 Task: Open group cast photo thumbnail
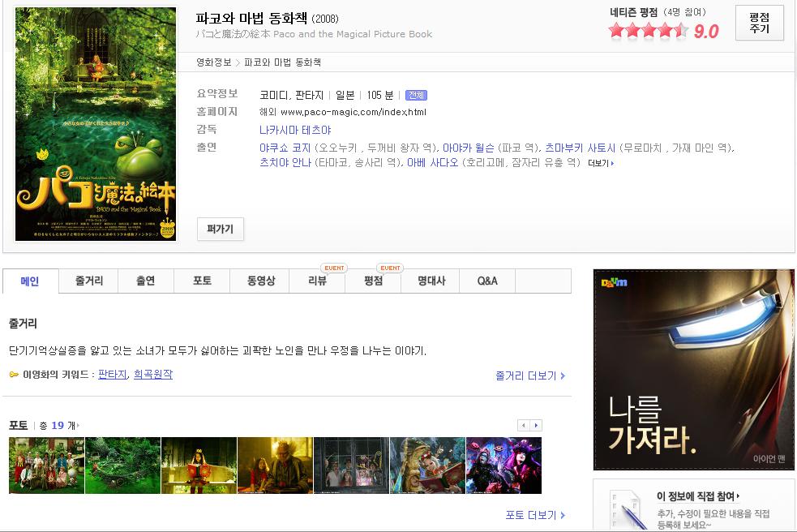tap(46, 466)
